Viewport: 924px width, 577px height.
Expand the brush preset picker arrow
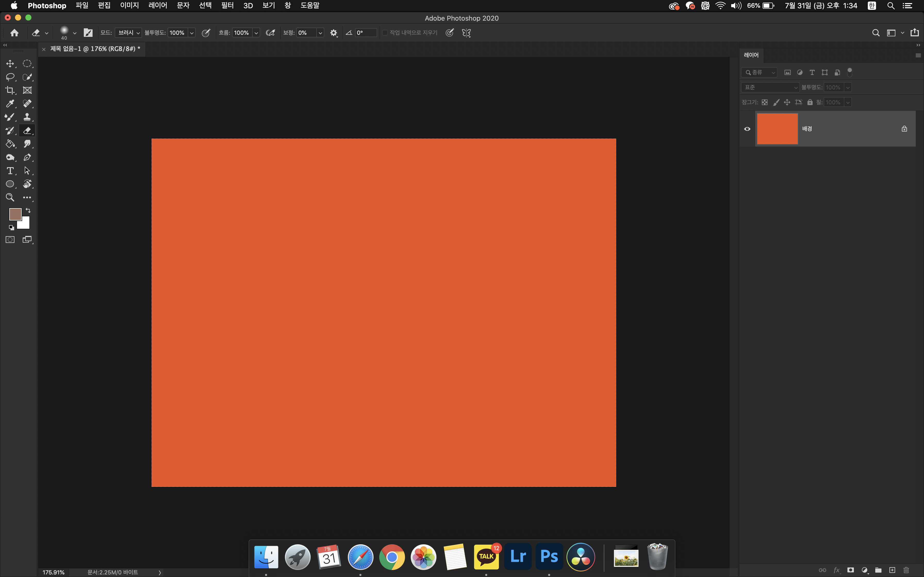(x=75, y=33)
